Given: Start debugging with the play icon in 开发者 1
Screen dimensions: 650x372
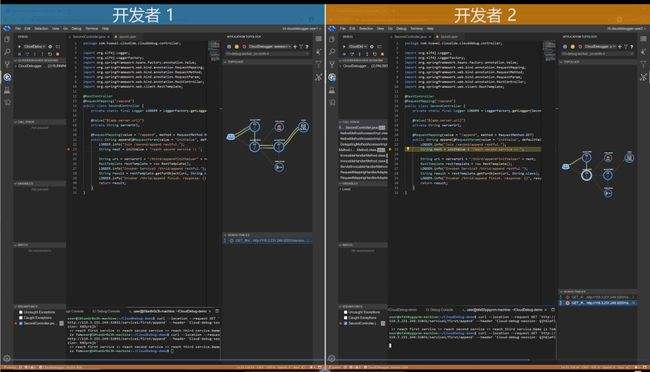Looking at the screenshot, I should click(19, 46).
